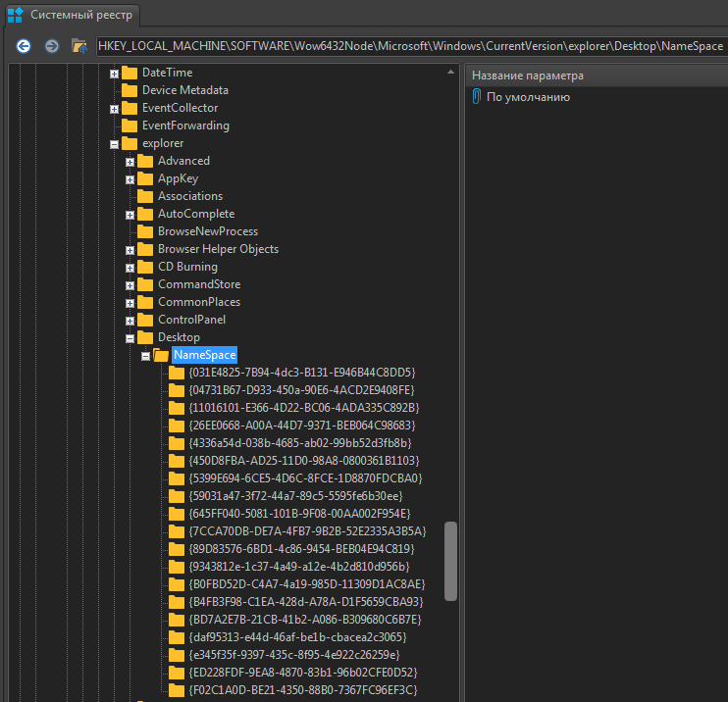728x702 pixels.
Task: Expand the AutoComplete key
Action: [130, 215]
